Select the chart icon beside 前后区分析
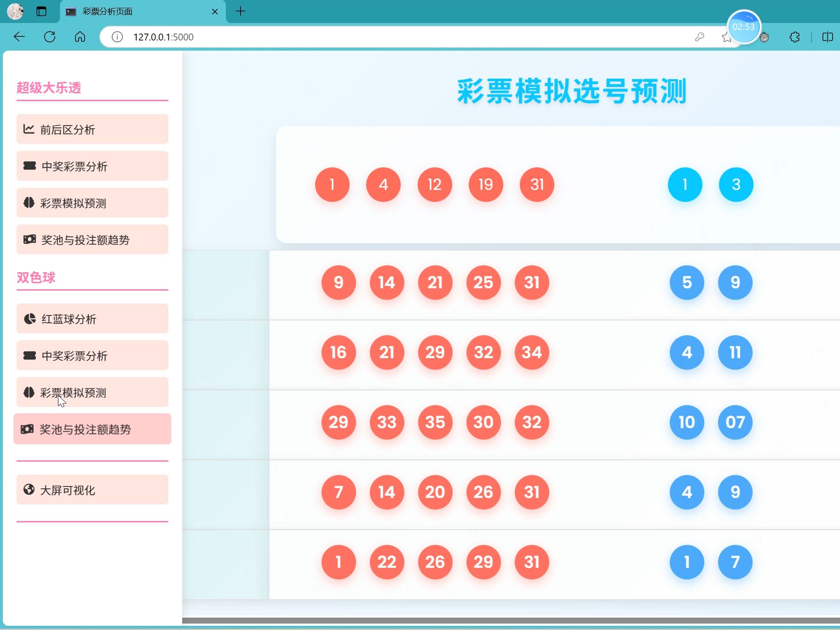 [x=29, y=129]
